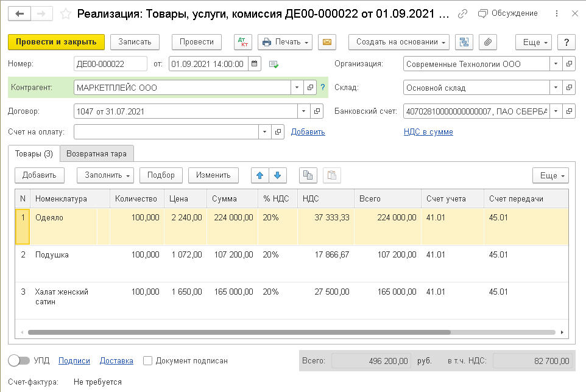The width and height of the screenshot is (586, 392).
Task: Check the Документ подписан checkbox
Action: [147, 360]
